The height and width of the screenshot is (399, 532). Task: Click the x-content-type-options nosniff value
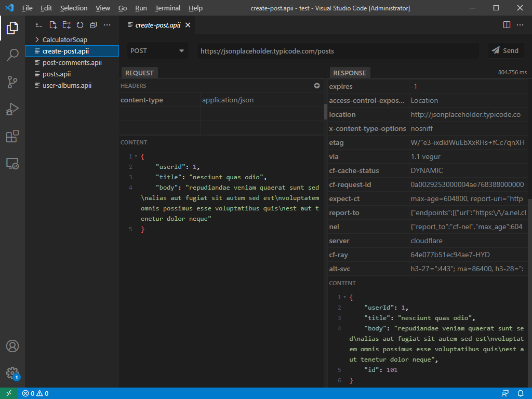pyautogui.click(x=468, y=129)
